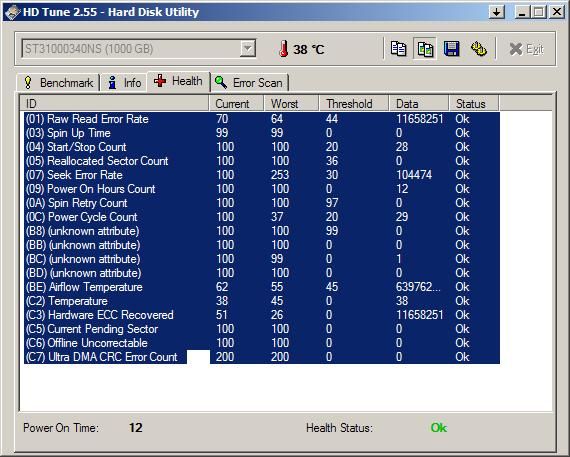Select the (BB) unknown attribute row

coord(262,245)
